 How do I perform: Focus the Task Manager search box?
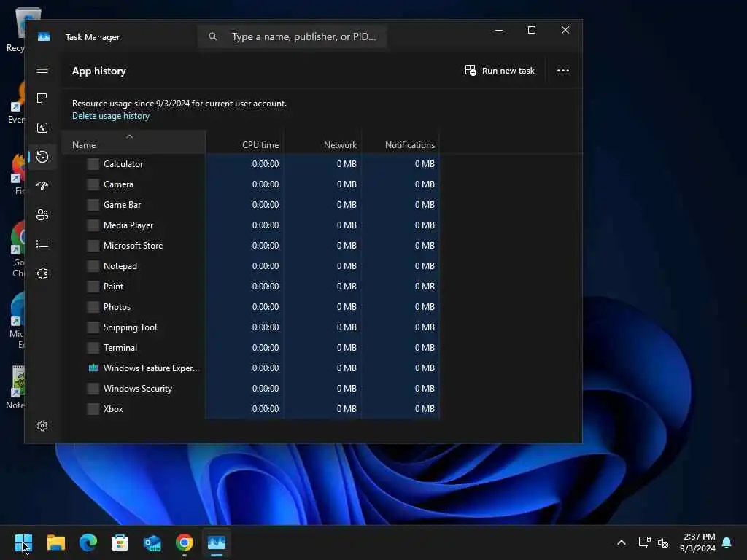coord(292,36)
